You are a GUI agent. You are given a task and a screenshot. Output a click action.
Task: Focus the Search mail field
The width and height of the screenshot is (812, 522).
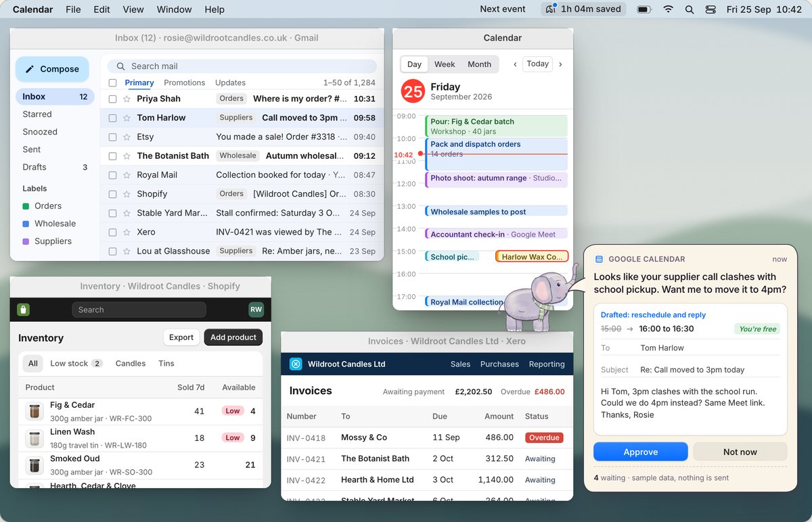243,66
